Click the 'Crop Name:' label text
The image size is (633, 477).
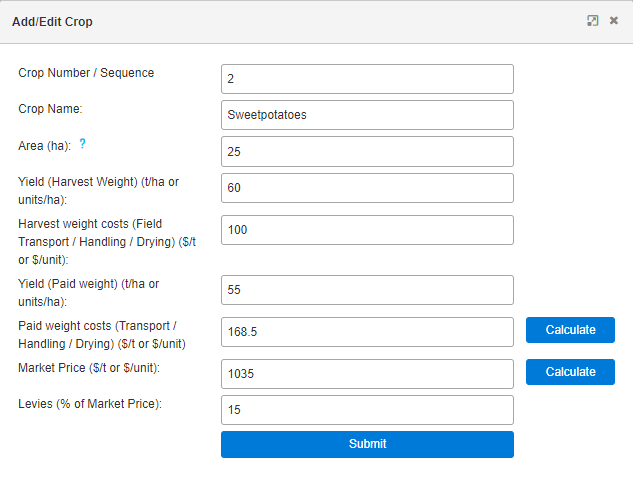pos(50,108)
